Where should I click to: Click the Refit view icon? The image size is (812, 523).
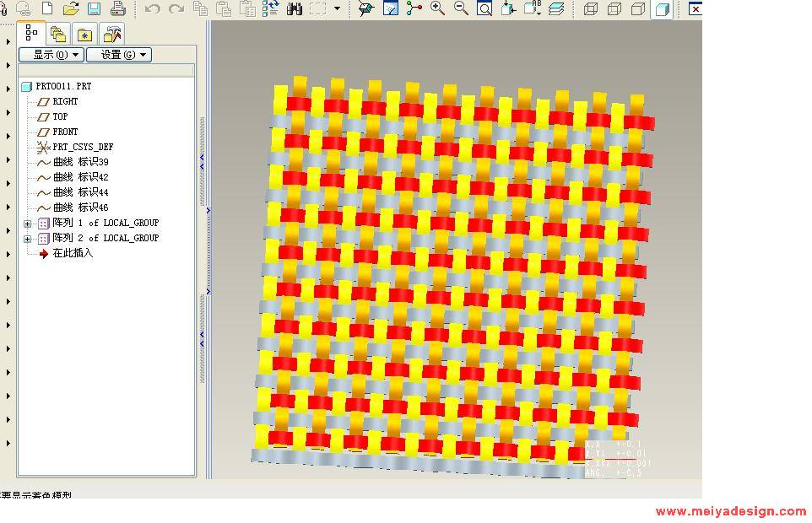click(484, 9)
